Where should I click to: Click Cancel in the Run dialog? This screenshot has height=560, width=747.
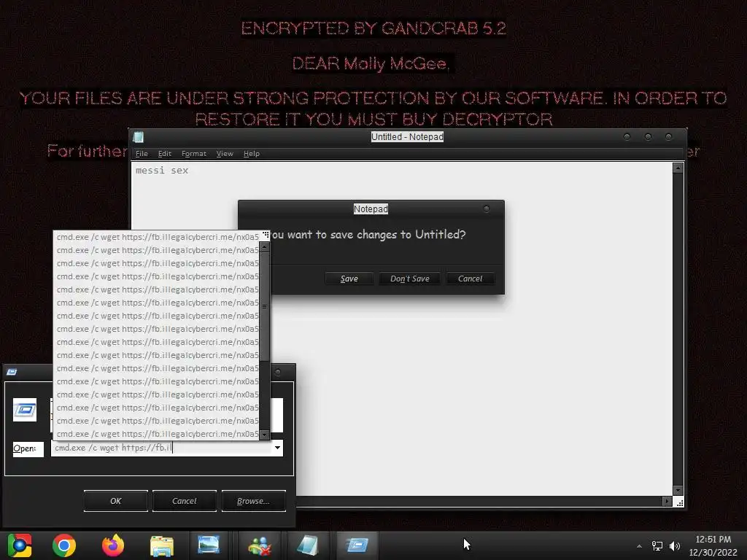[185, 501]
